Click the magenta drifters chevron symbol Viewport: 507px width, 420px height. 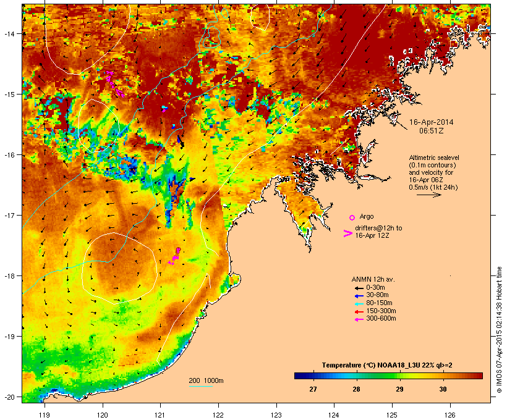pyautogui.click(x=347, y=233)
